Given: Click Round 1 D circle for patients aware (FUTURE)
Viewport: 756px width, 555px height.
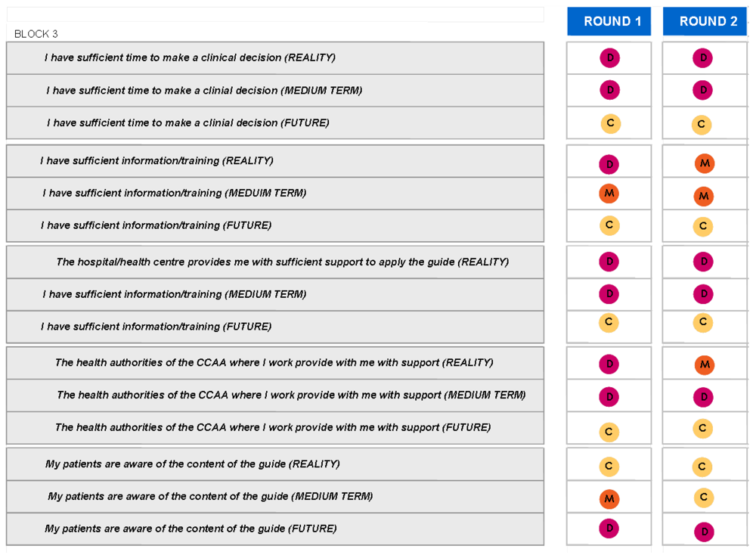Looking at the screenshot, I should click(x=609, y=529).
